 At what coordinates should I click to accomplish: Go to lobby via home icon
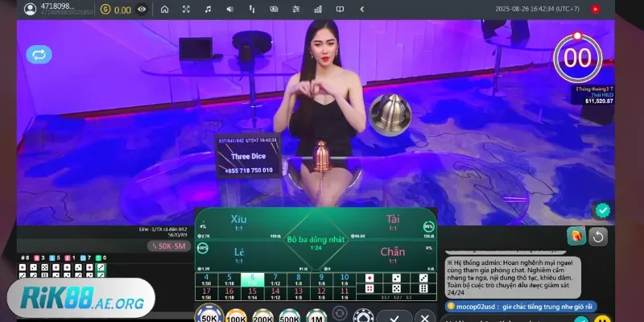click(164, 10)
